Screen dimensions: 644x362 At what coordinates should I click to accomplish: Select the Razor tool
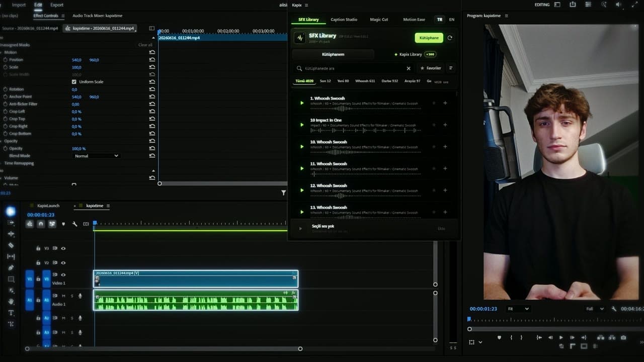coord(11,245)
